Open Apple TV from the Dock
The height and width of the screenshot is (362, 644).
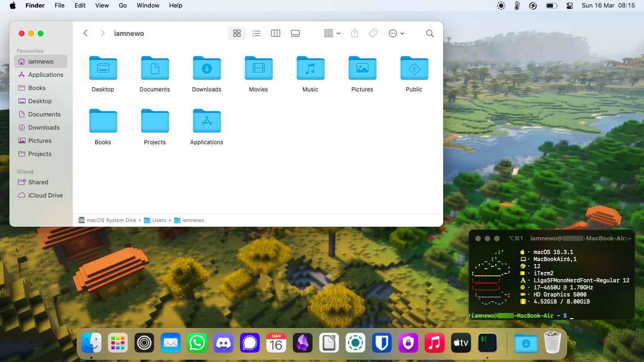[x=461, y=343]
